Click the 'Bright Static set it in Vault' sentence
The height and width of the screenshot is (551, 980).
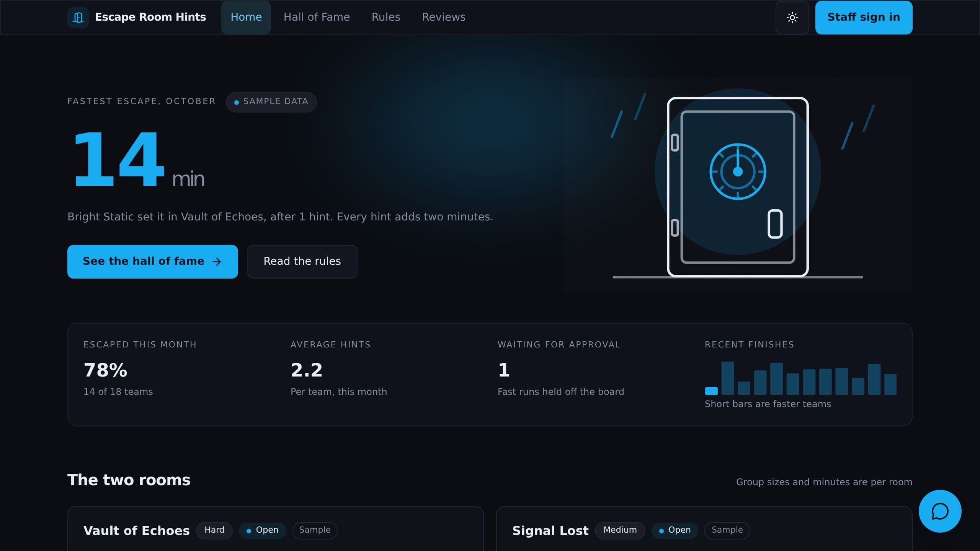[x=280, y=217]
